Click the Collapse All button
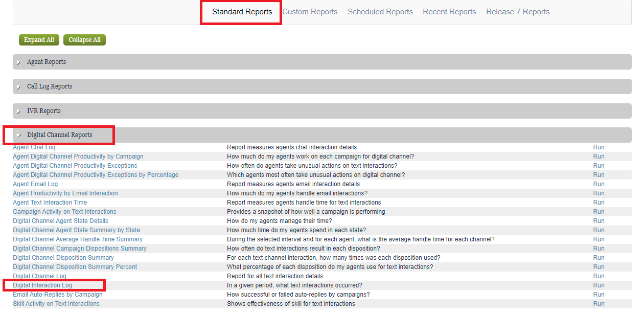This screenshot has width=644, height=314. pyautogui.click(x=84, y=40)
